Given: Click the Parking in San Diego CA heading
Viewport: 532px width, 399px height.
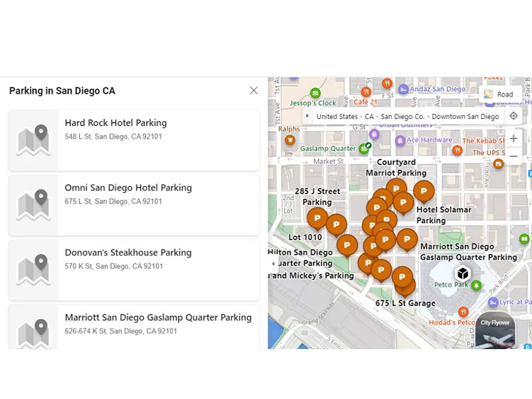Looking at the screenshot, I should (62, 90).
